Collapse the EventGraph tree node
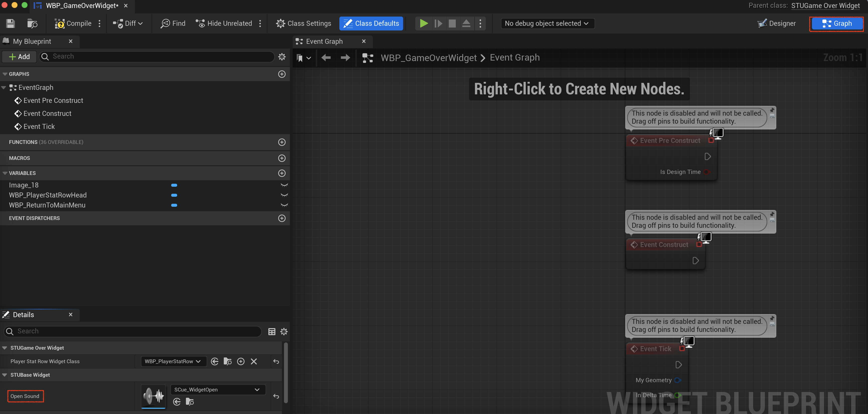The image size is (868, 414). coord(4,88)
